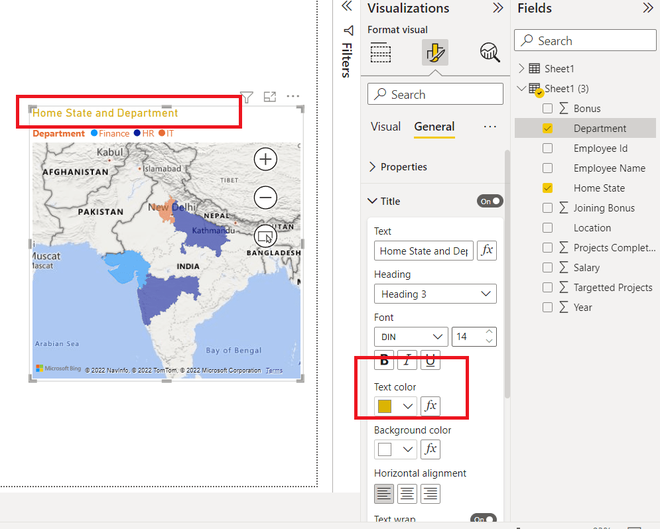Screen dimensions: 660x529
Task: Check the Employee Name field checkbox
Action: pos(547,168)
